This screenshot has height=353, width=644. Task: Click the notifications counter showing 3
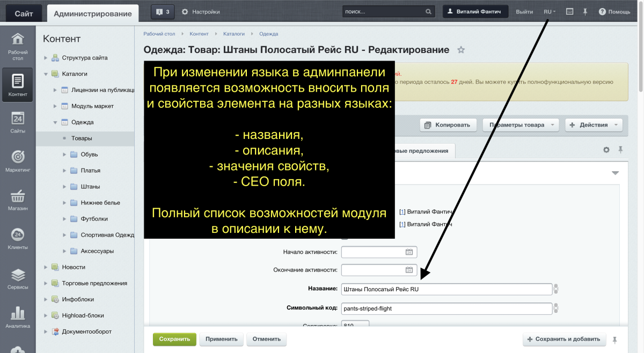(162, 11)
